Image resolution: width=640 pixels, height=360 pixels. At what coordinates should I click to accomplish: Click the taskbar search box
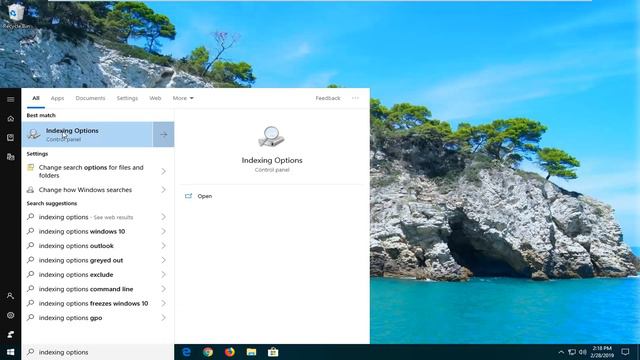[x=98, y=352]
